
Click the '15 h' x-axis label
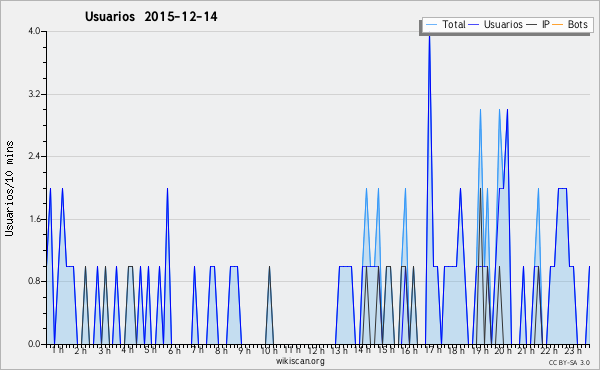[386, 350]
